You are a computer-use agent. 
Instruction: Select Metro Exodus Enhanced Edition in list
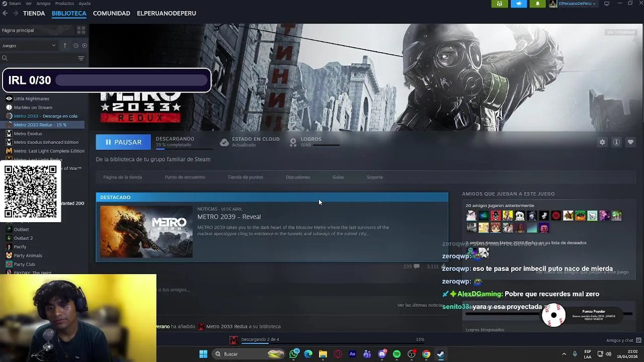click(x=46, y=142)
